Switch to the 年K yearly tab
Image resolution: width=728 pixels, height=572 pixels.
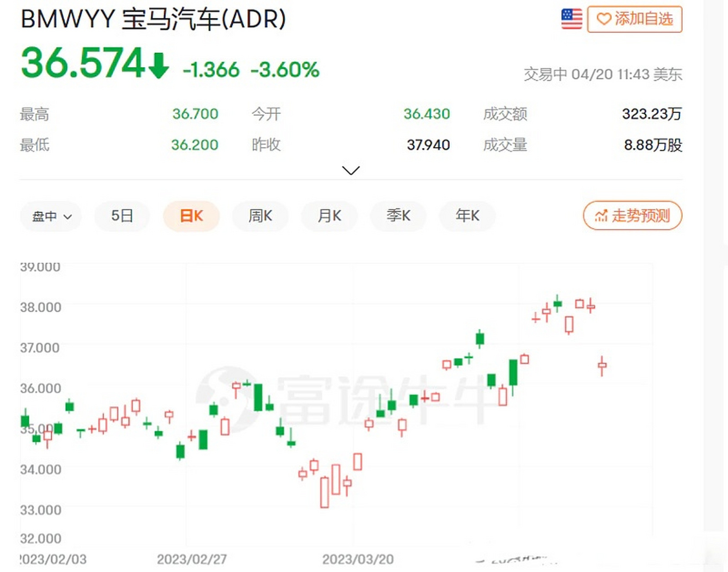coord(467,216)
